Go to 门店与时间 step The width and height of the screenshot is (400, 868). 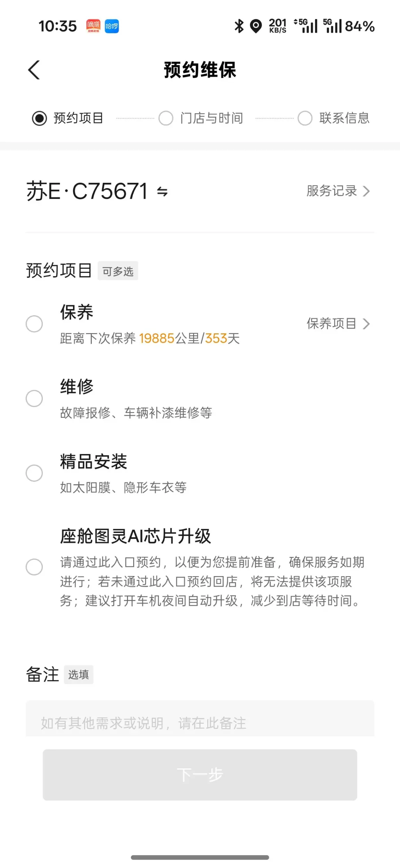201,118
